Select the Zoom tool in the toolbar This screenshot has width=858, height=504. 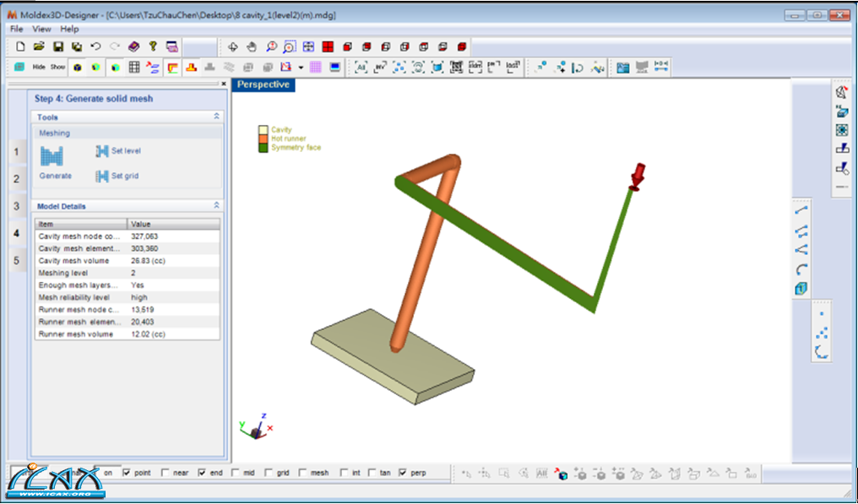(x=272, y=46)
